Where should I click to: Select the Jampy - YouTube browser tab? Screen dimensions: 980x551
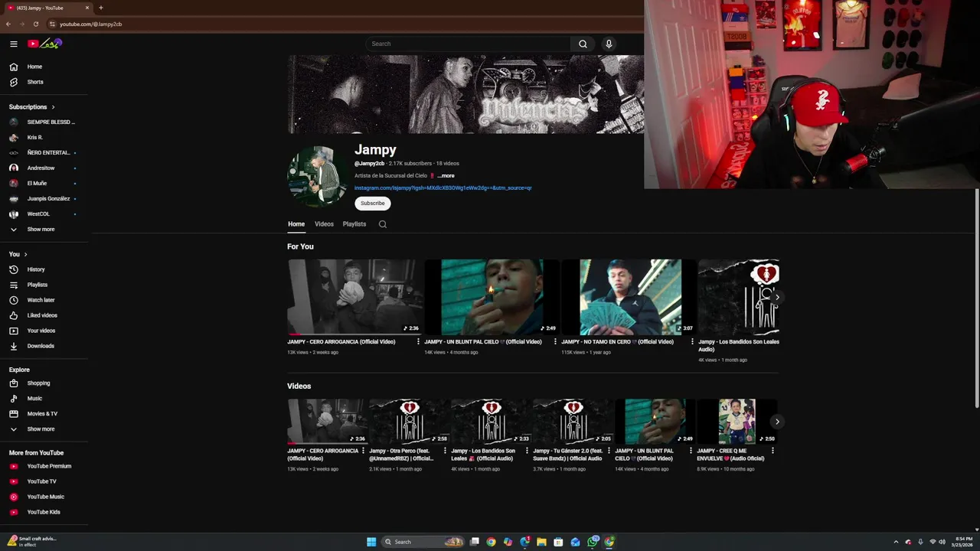[46, 8]
